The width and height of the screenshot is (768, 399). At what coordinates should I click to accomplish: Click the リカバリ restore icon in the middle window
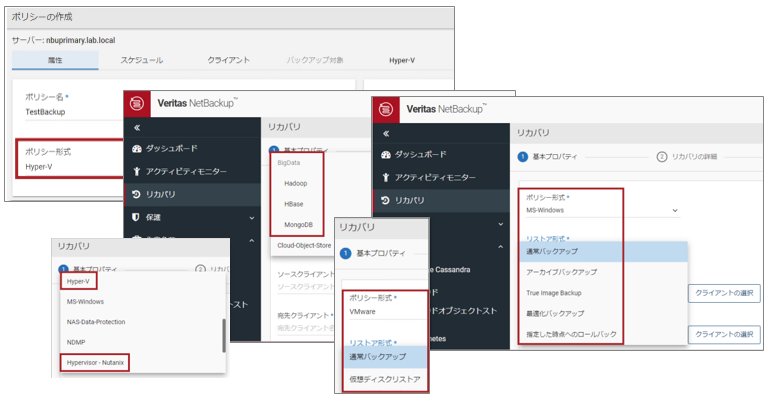[137, 194]
